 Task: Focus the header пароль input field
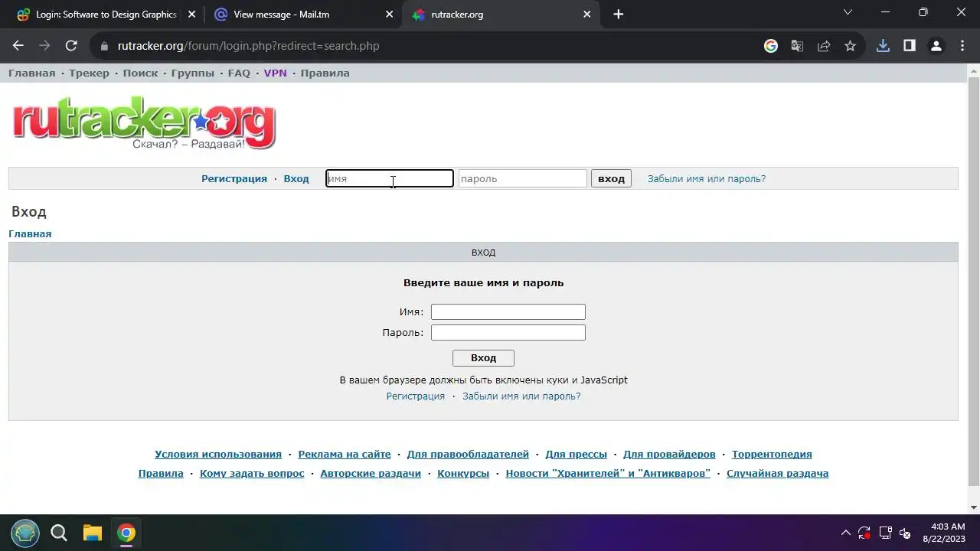coord(523,178)
